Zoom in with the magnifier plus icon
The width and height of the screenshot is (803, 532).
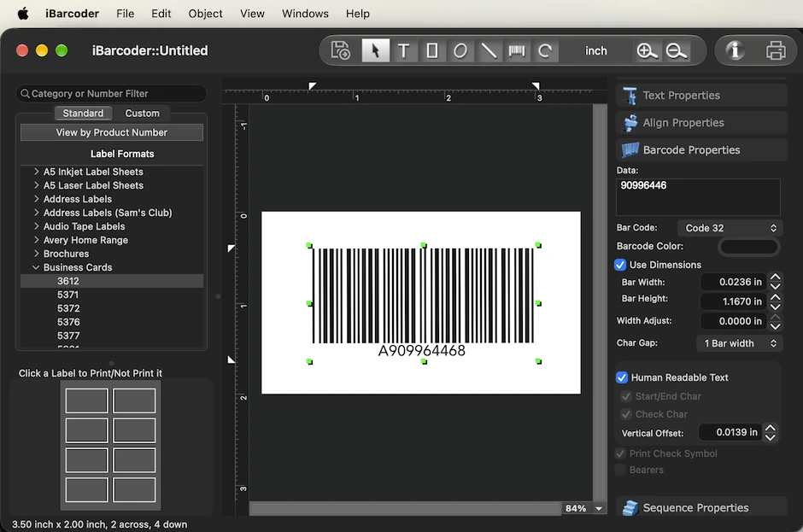tap(647, 50)
